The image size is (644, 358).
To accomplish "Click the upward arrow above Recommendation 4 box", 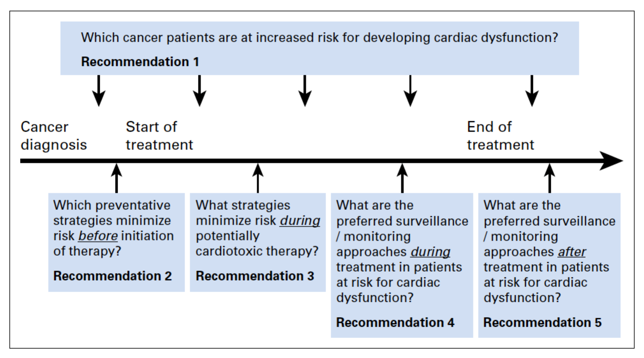I will 402,178.
